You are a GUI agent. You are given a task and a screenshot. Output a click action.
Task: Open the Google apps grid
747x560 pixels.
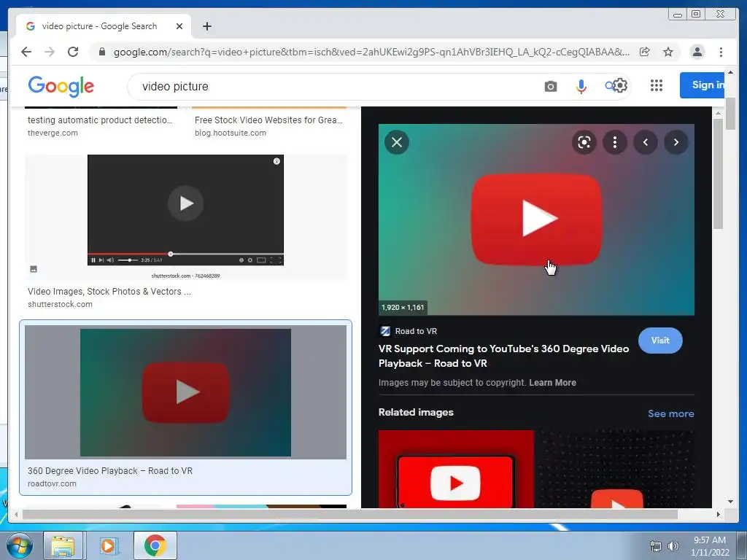pyautogui.click(x=656, y=85)
